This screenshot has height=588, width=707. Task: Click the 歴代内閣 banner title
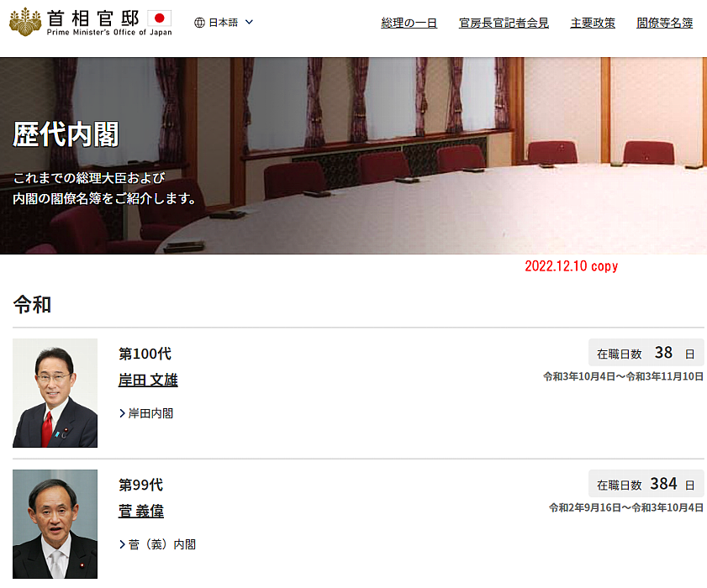66,134
